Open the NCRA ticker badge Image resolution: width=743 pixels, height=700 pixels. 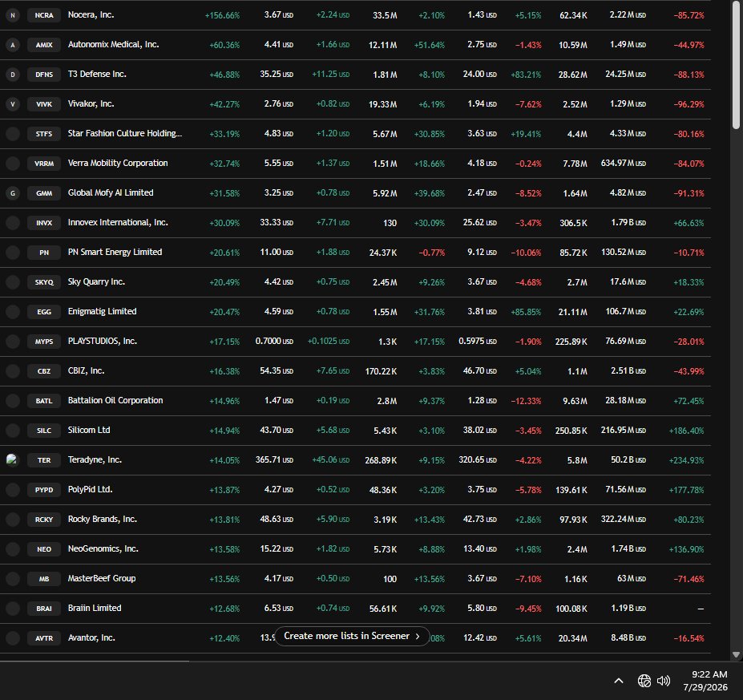(44, 15)
